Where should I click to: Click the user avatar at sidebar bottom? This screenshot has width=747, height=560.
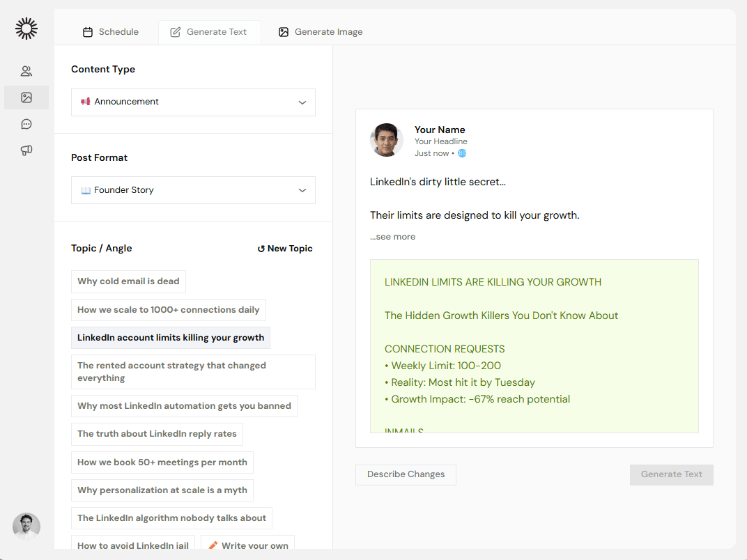click(26, 526)
